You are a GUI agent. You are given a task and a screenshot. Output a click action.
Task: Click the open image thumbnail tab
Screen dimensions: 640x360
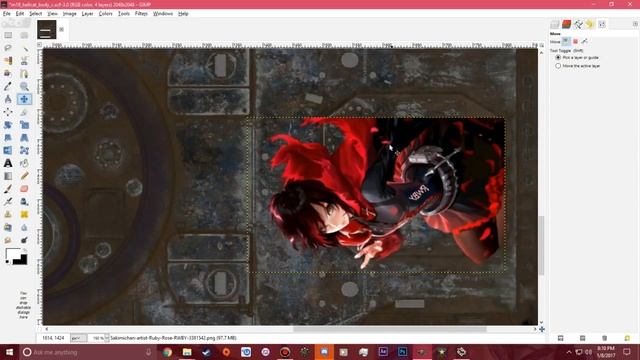[x=47, y=30]
